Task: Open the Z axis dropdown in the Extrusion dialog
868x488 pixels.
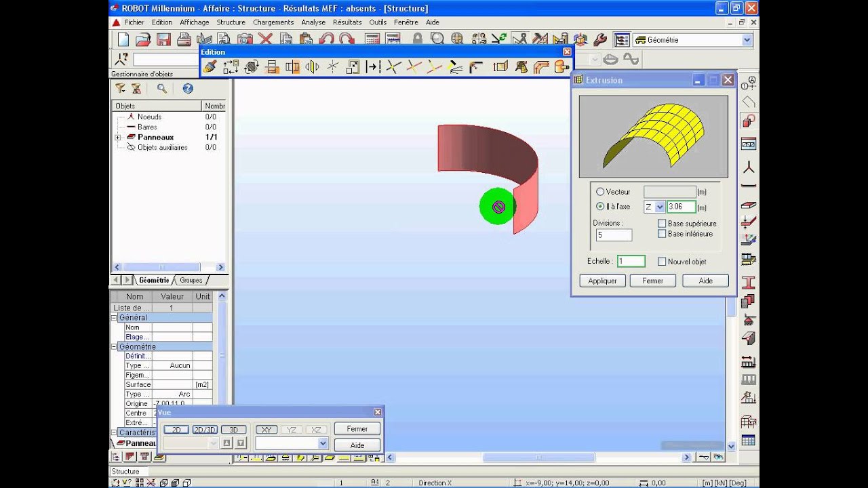Action: coord(660,207)
